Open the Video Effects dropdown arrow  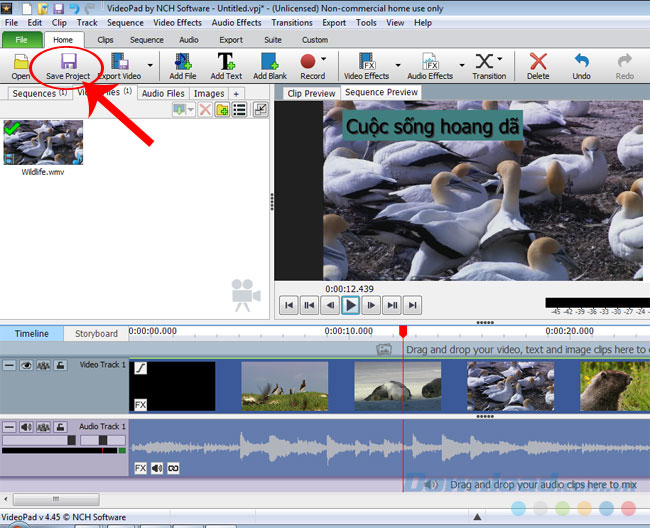(397, 66)
